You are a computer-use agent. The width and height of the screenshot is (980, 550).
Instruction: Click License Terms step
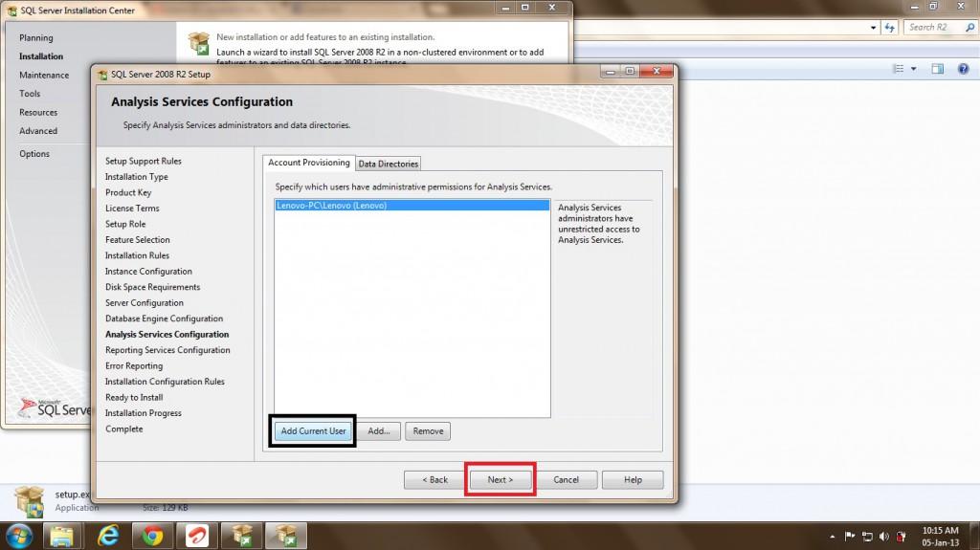click(132, 209)
